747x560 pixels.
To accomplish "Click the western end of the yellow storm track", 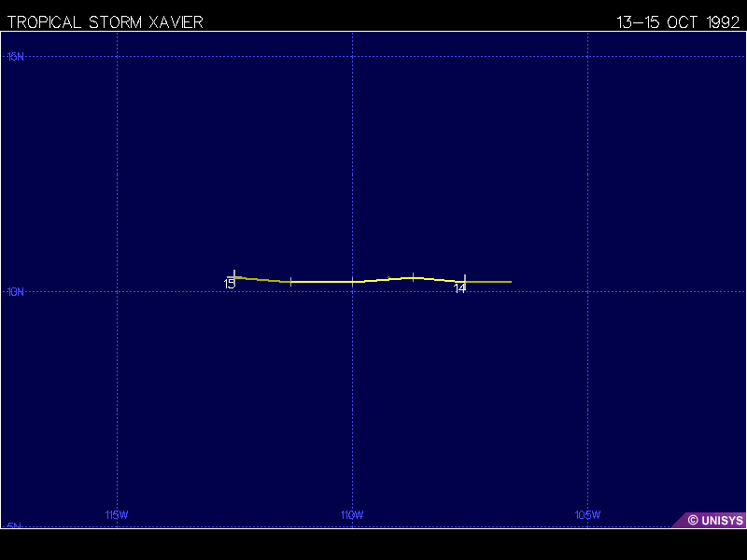I will pyautogui.click(x=234, y=276).
